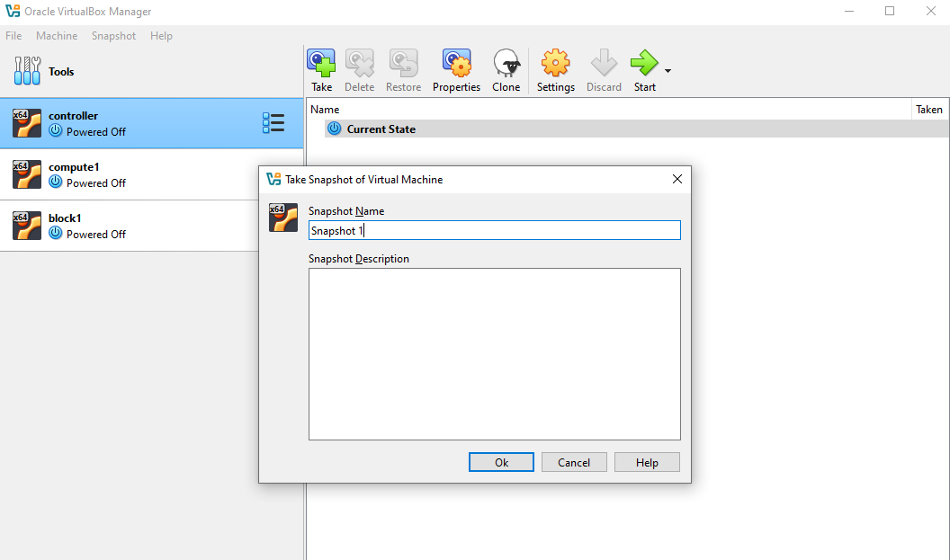Open Settings via the gear icon
This screenshot has height=560, width=950.
click(x=555, y=65)
